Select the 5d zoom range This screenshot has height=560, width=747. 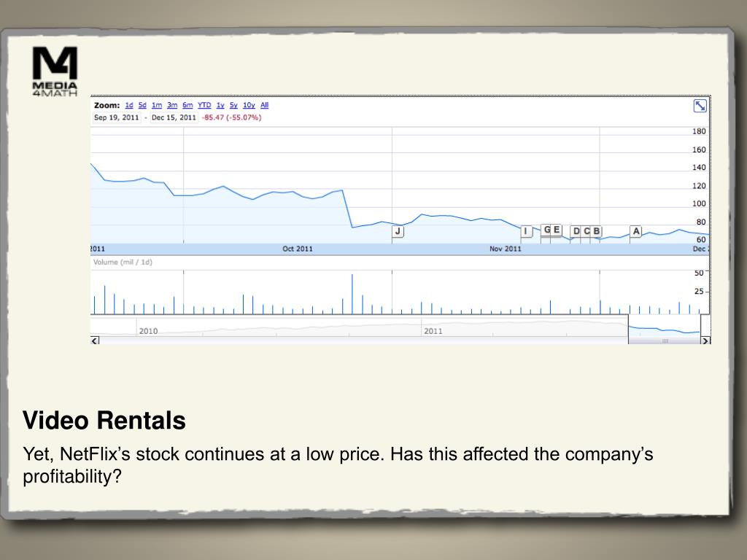tap(142, 105)
